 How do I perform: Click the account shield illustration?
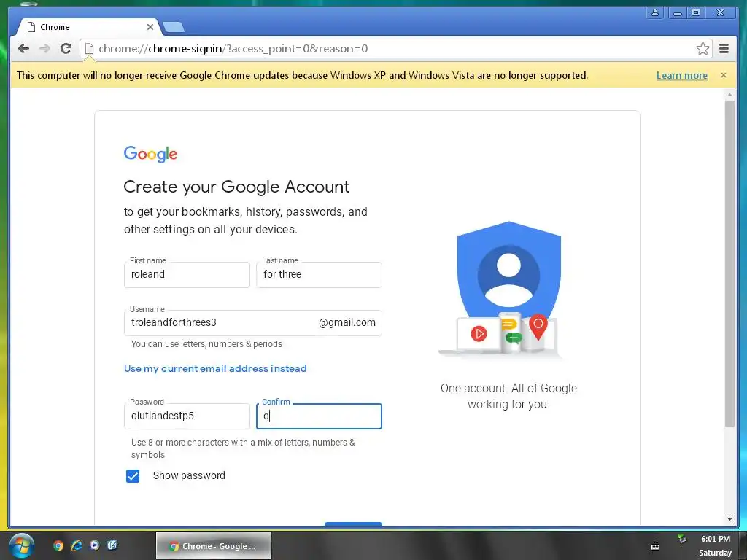click(508, 289)
